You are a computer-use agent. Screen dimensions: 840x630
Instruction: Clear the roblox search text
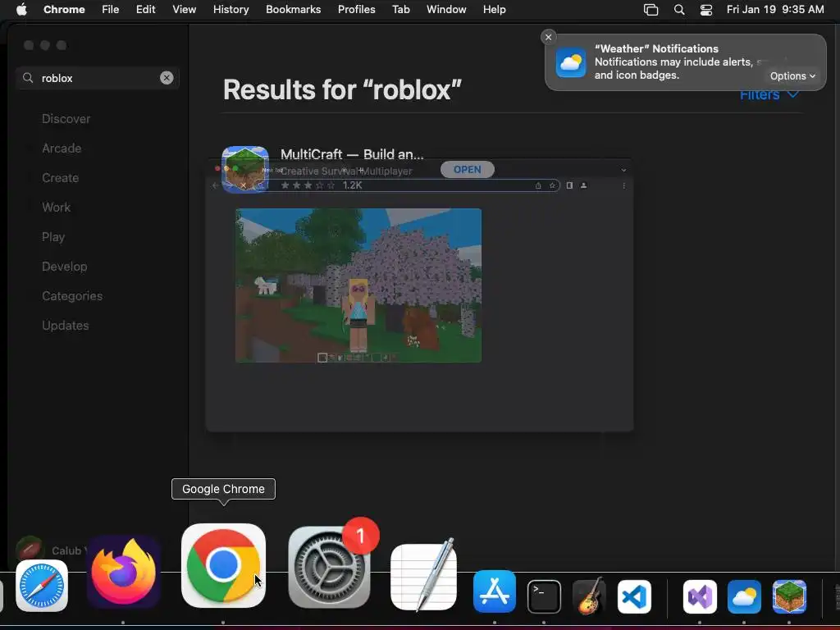(x=167, y=78)
